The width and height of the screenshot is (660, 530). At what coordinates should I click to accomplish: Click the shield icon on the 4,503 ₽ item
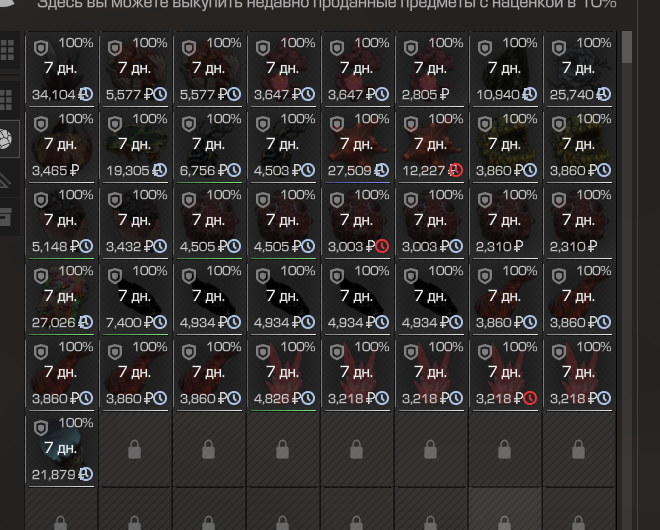pos(263,124)
